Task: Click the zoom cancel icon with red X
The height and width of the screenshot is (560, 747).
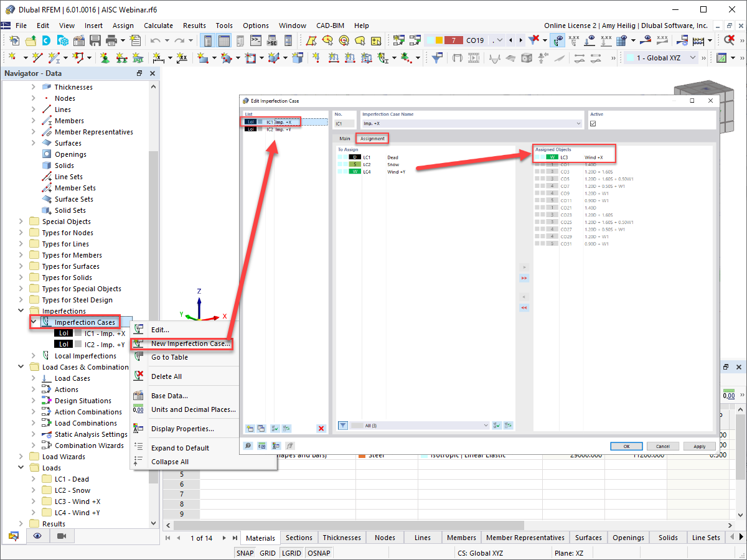Action: pos(729,40)
